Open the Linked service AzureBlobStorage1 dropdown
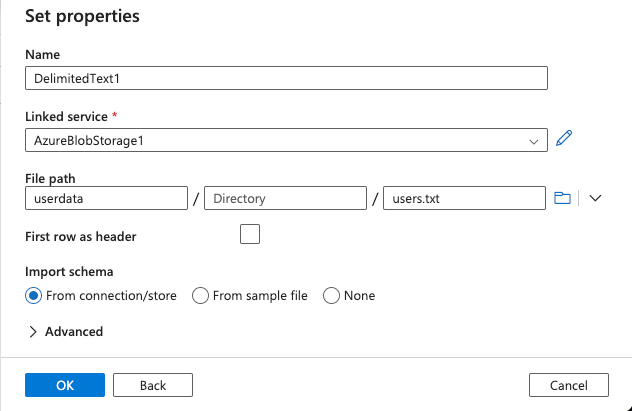This screenshot has width=632, height=411. pos(286,141)
